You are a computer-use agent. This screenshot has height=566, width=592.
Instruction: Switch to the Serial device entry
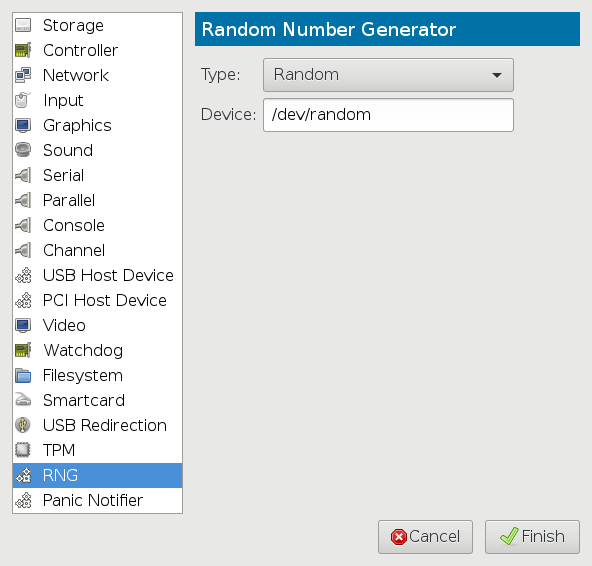point(97,175)
